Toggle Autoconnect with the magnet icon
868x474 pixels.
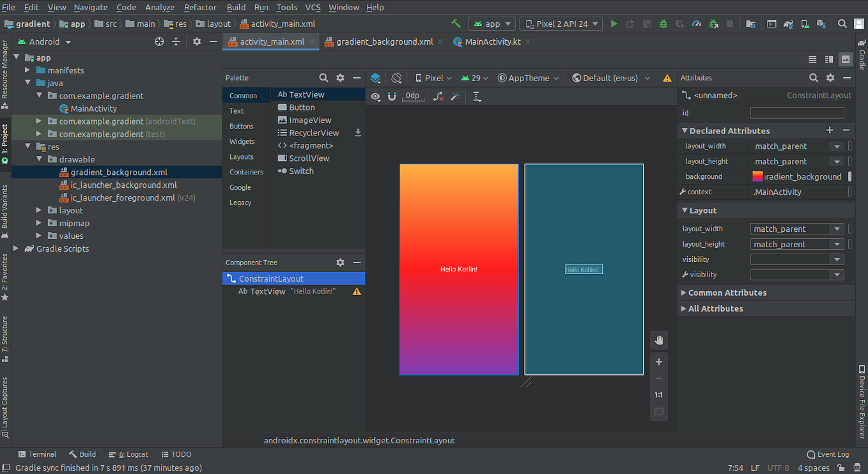coord(392,96)
